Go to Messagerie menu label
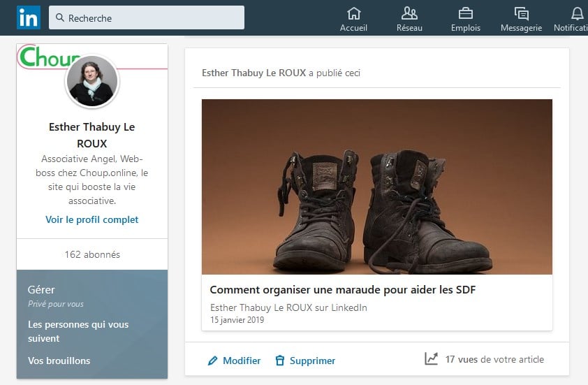 521,28
